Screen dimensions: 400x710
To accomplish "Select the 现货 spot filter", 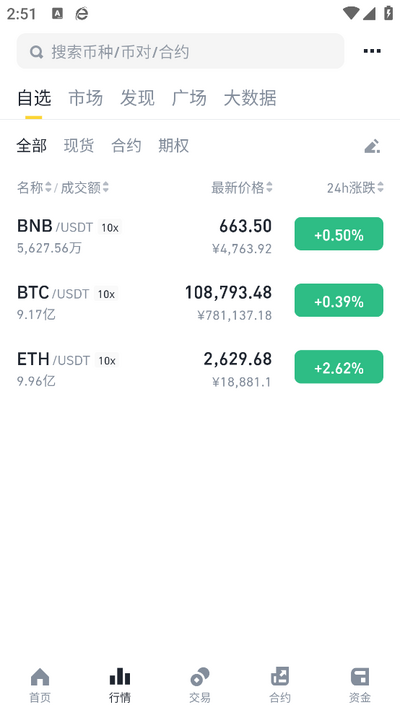I will [79, 146].
